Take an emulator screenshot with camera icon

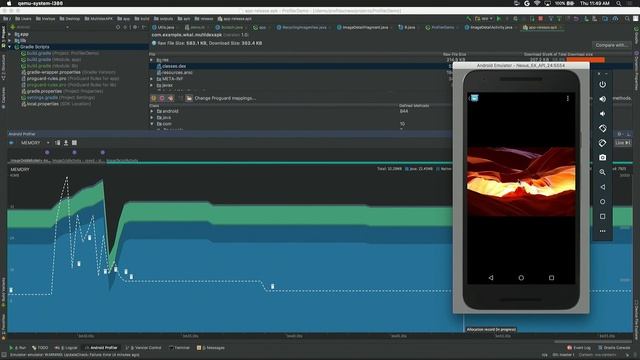[602, 158]
